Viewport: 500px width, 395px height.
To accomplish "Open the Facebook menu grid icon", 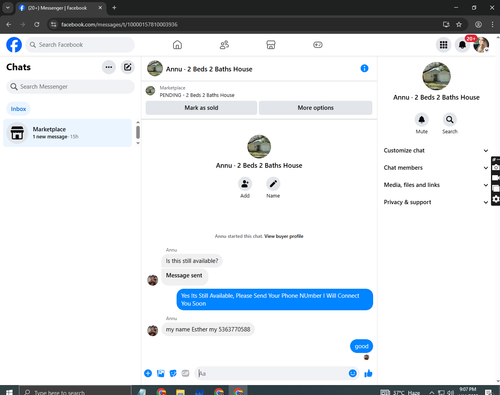I will click(443, 45).
